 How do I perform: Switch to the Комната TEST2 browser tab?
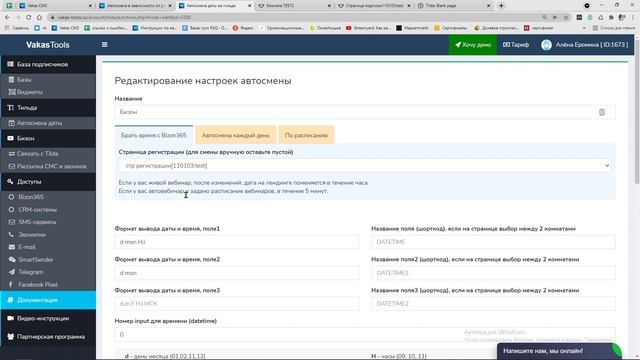tap(294, 6)
